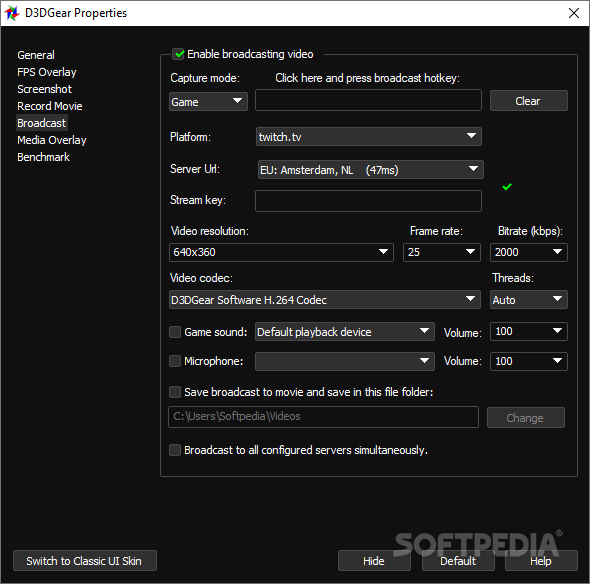Viewport: 590px width, 584px height.
Task: Open the Game sound Volume dropdown
Action: coord(529,332)
